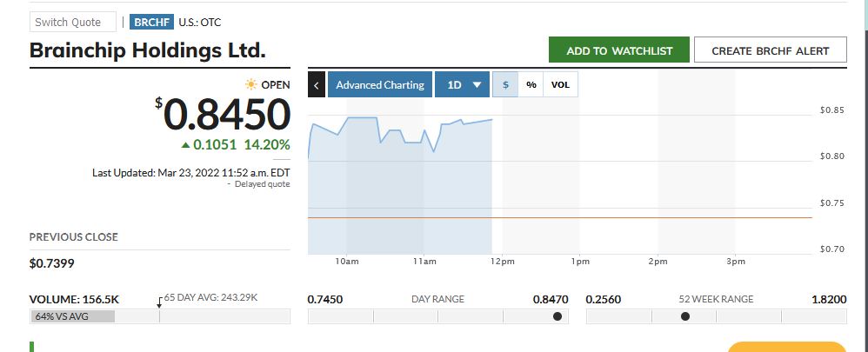Collapse chart with left chevron icon

click(316, 84)
